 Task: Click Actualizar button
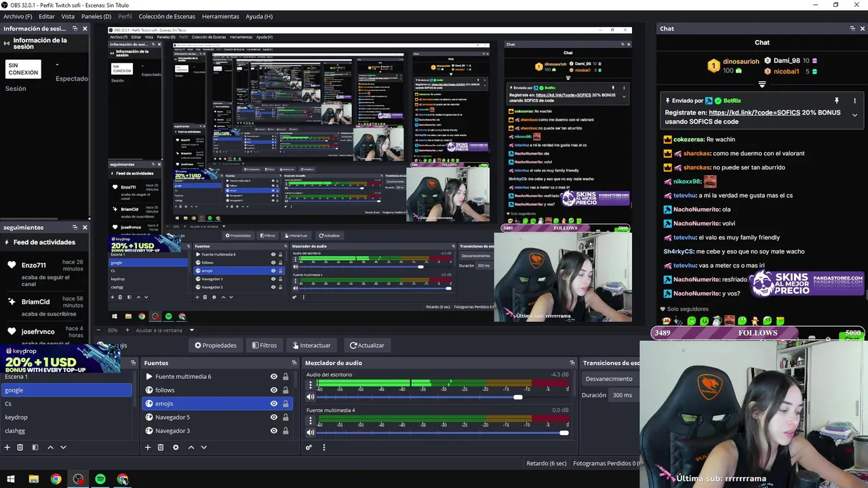point(367,346)
